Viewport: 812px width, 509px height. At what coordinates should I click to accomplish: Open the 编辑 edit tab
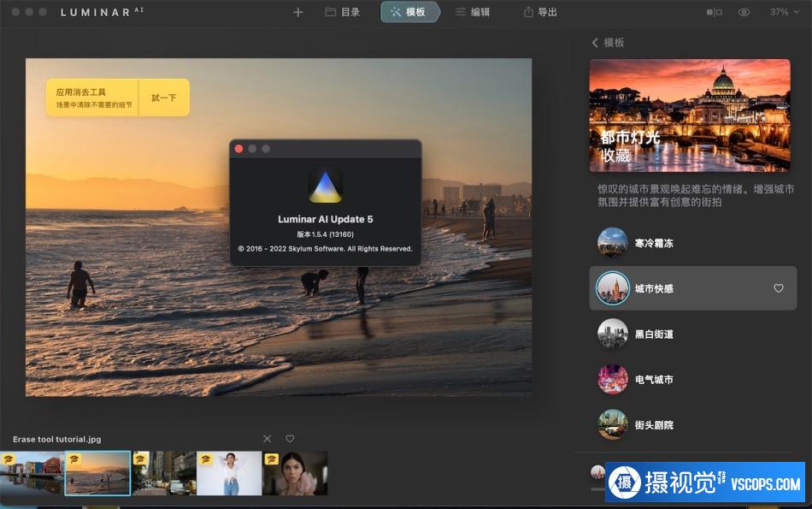tap(473, 12)
